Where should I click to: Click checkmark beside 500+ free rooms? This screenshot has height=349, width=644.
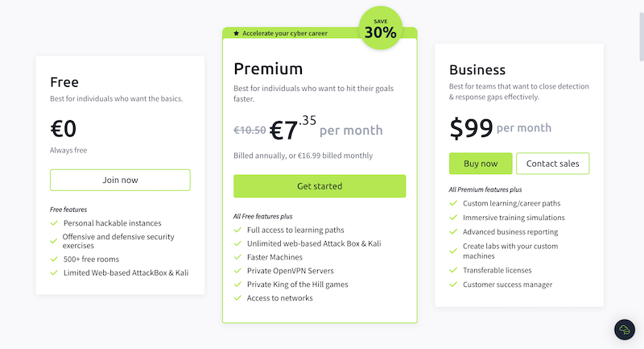click(54, 259)
